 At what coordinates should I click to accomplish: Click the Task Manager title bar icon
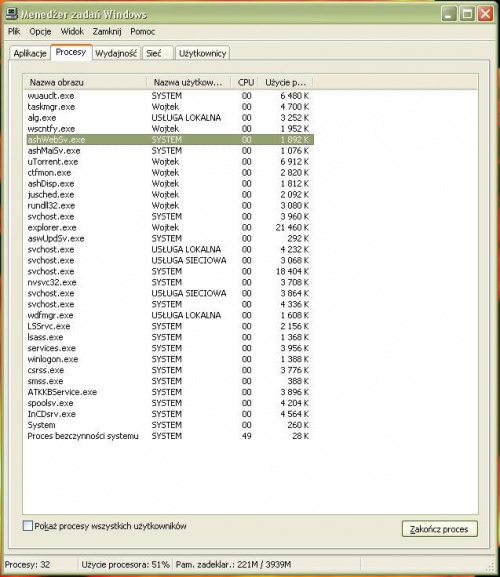click(x=12, y=14)
